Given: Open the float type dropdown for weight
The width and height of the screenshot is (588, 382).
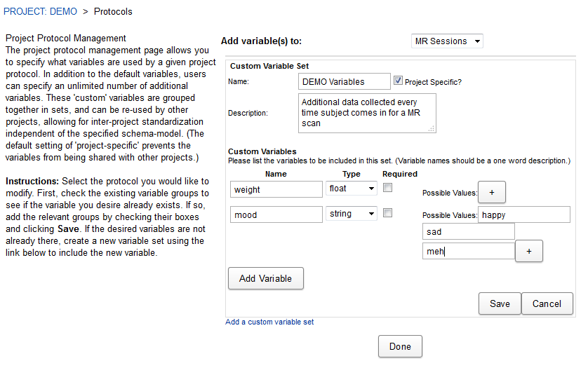Looking at the screenshot, I should (352, 189).
